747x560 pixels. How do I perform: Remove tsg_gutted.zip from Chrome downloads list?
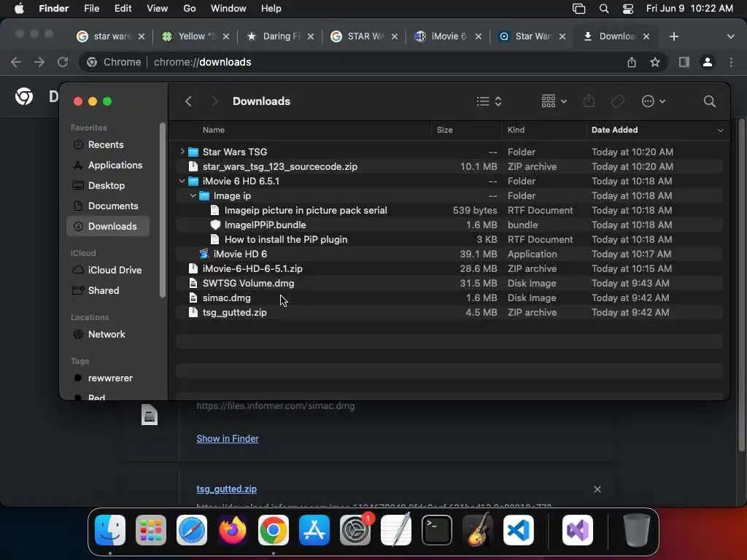(x=597, y=489)
